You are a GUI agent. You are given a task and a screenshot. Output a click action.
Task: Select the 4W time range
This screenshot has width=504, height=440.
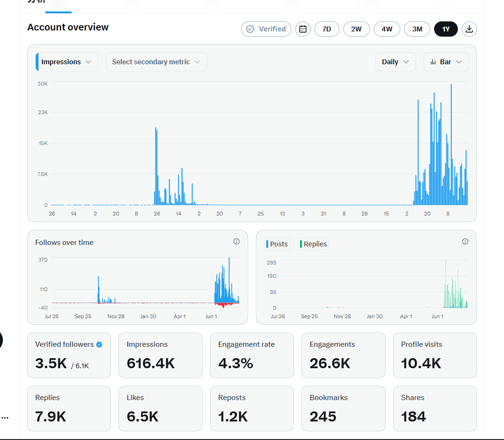[387, 29]
